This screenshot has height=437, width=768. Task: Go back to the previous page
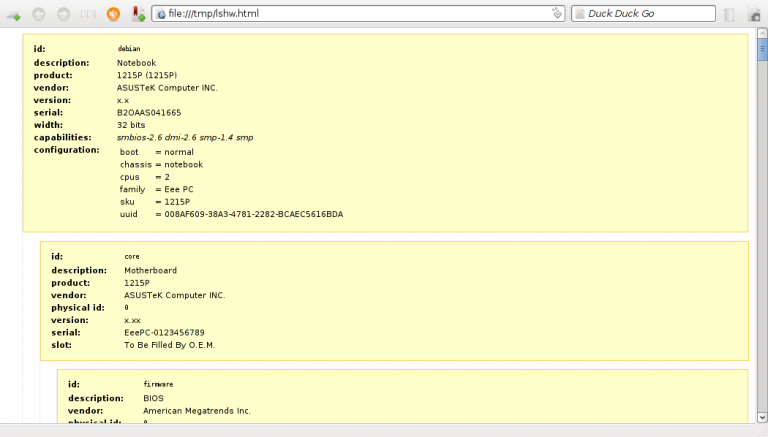[38, 14]
